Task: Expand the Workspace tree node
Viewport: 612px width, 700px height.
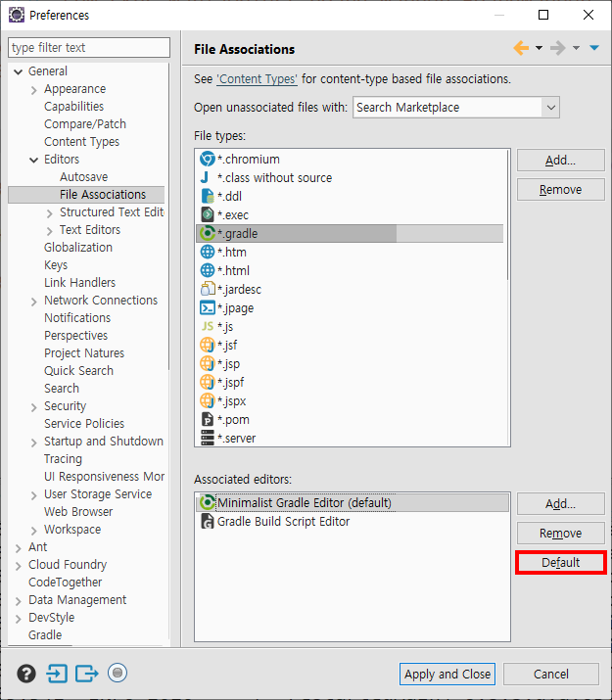Action: (34, 530)
